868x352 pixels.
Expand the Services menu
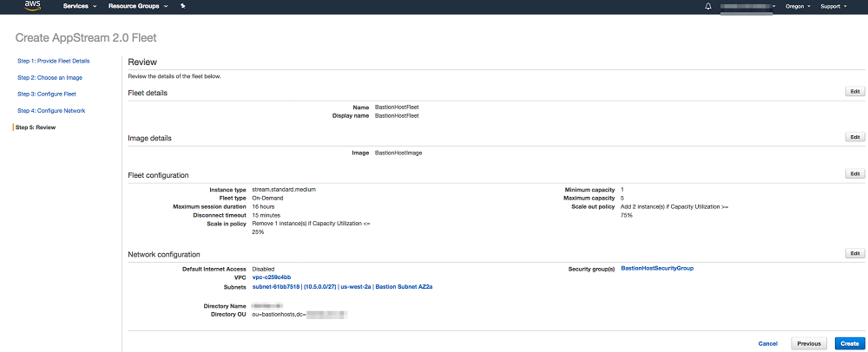80,6
